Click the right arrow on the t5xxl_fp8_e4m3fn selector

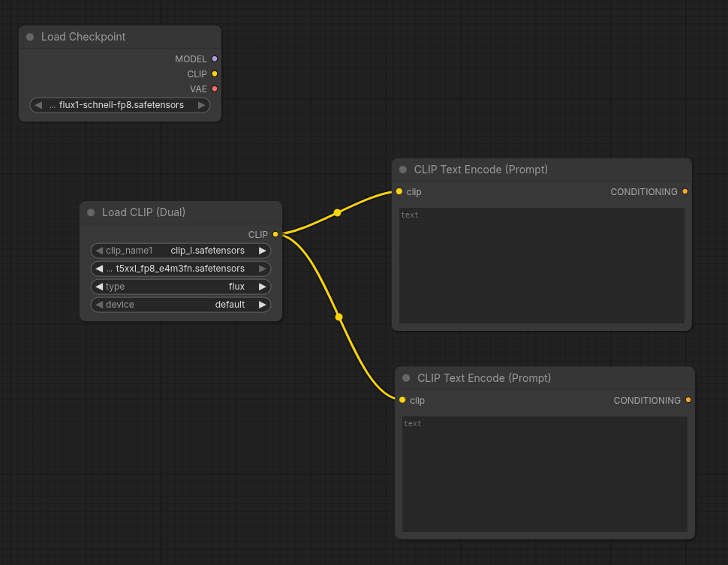click(x=263, y=269)
